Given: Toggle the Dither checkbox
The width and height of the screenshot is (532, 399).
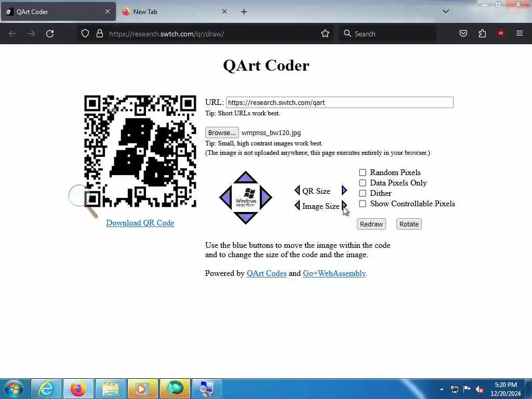Looking at the screenshot, I should [363, 193].
